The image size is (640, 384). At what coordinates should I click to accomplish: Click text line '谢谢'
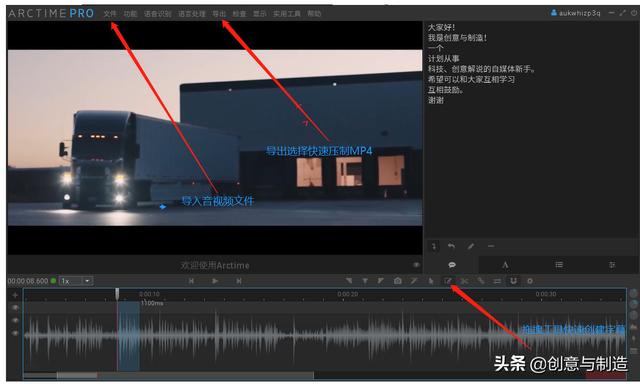436,100
